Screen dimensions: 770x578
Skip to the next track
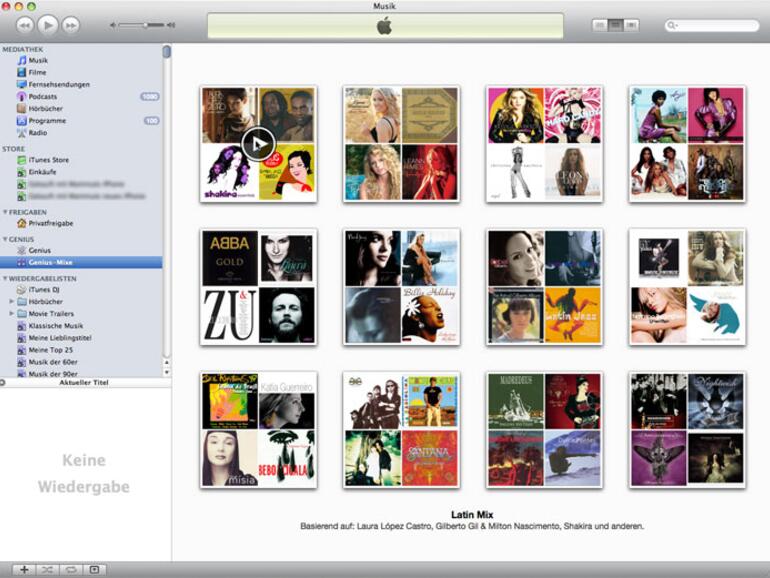(x=70, y=24)
